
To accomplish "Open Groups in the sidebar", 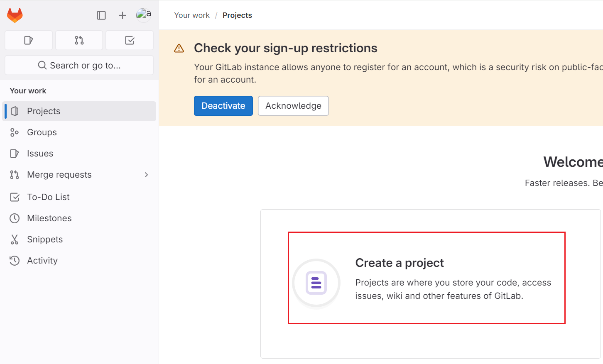I will (x=79, y=132).
